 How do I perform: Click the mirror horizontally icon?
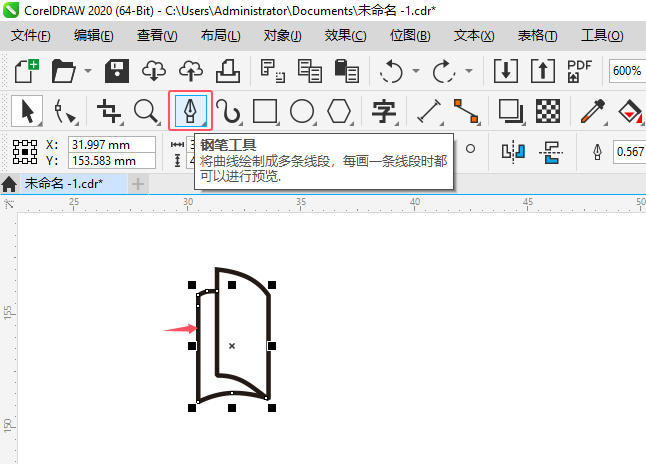513,152
